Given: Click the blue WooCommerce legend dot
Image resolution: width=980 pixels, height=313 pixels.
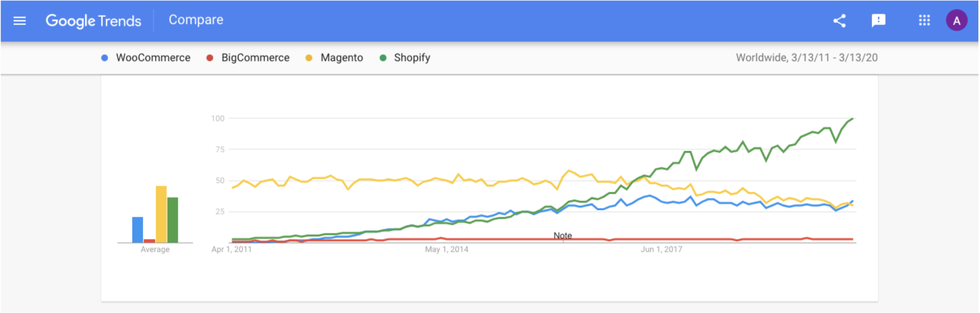Looking at the screenshot, I should 105,58.
